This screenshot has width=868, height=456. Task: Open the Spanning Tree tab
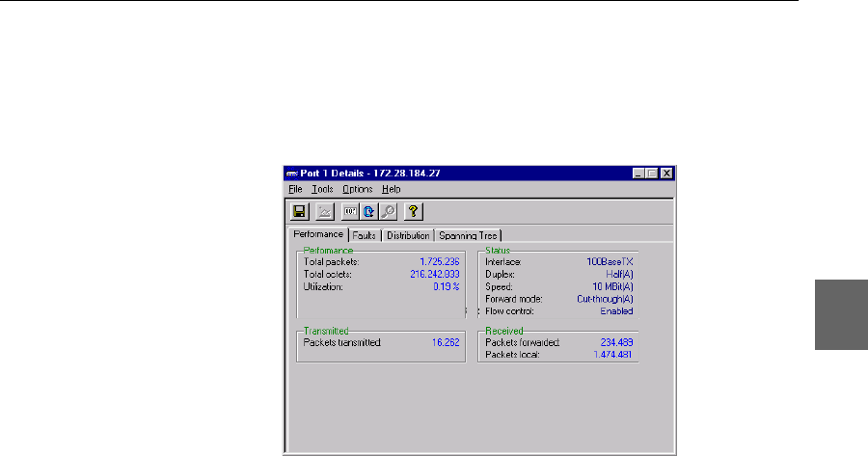[x=469, y=235]
